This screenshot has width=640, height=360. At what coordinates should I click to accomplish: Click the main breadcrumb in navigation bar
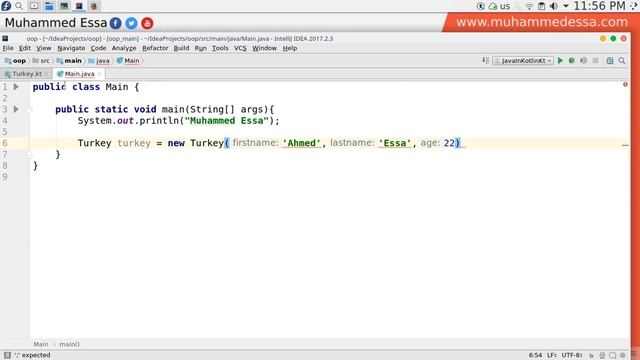pyautogui.click(x=69, y=61)
